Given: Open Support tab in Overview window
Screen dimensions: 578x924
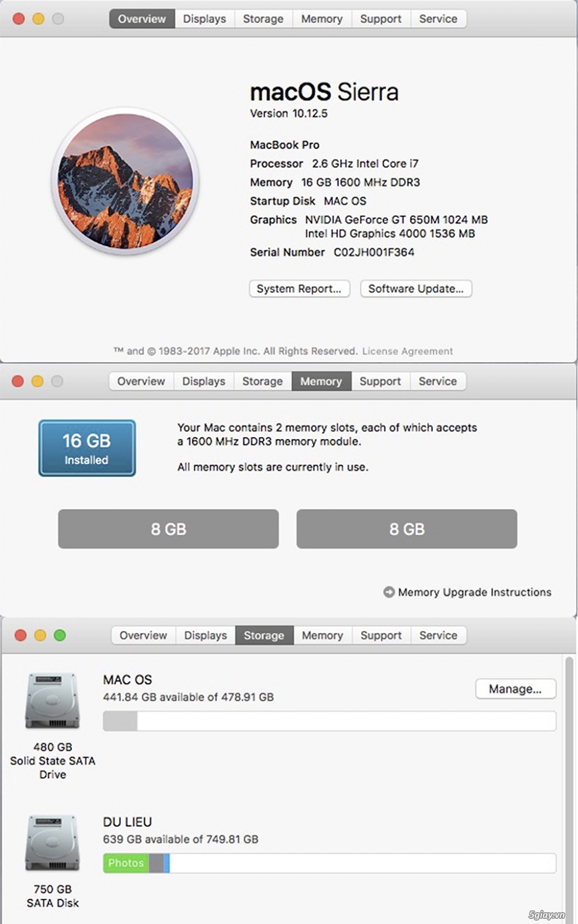Looking at the screenshot, I should [x=381, y=19].
